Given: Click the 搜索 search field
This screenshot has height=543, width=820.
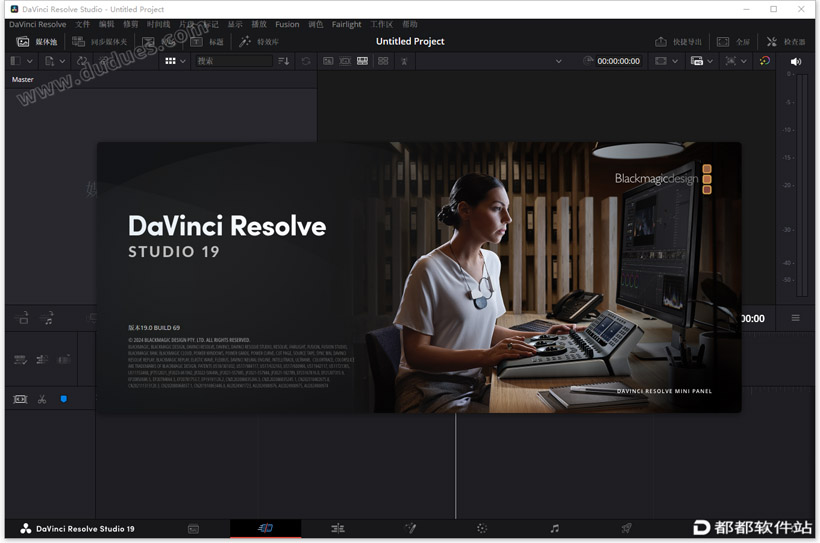Looking at the screenshot, I should [x=233, y=61].
